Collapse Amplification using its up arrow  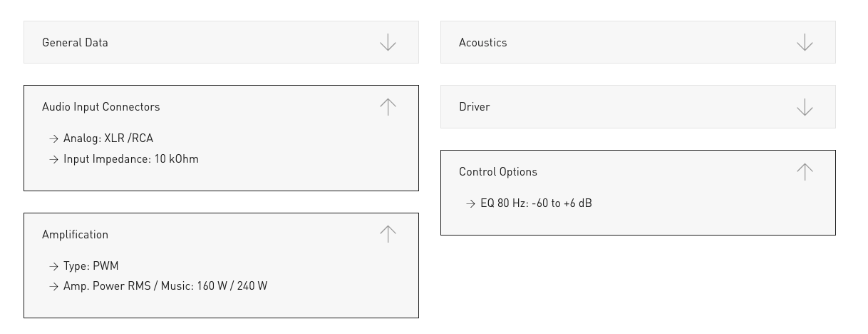388,234
